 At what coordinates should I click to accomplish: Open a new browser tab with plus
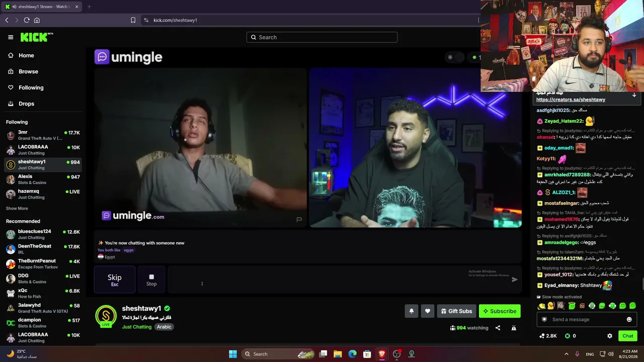point(89,7)
